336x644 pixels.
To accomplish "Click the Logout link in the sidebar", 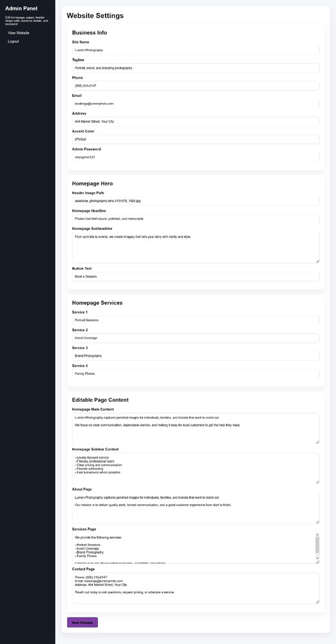I will (x=13, y=41).
